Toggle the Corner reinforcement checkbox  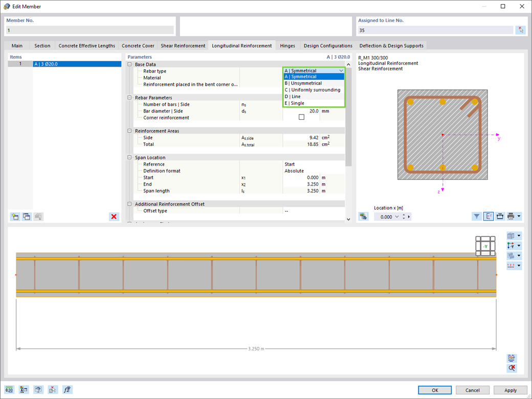click(x=301, y=117)
